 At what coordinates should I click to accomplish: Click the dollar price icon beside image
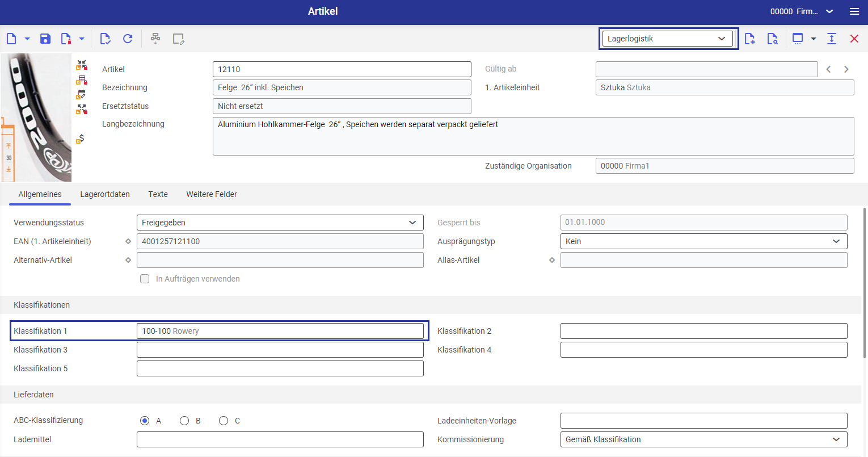click(81, 138)
